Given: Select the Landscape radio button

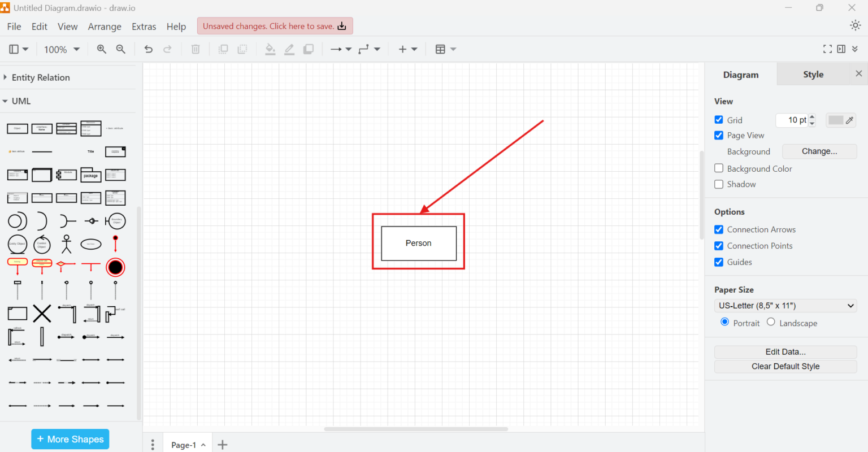Looking at the screenshot, I should pos(771,321).
